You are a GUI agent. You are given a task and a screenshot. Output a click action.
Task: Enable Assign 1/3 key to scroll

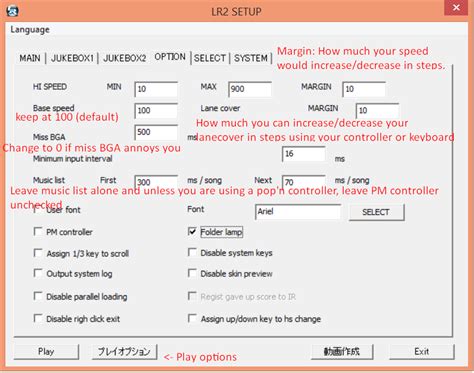(38, 253)
